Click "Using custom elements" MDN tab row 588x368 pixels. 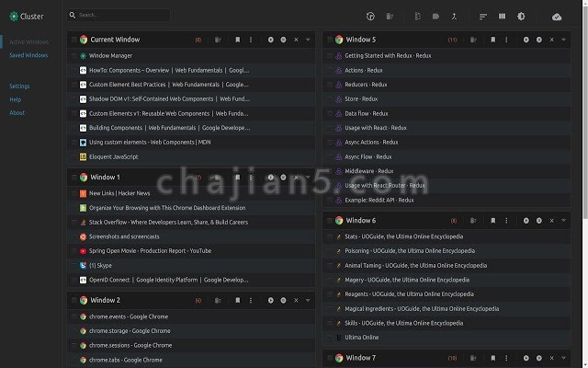tap(191, 143)
